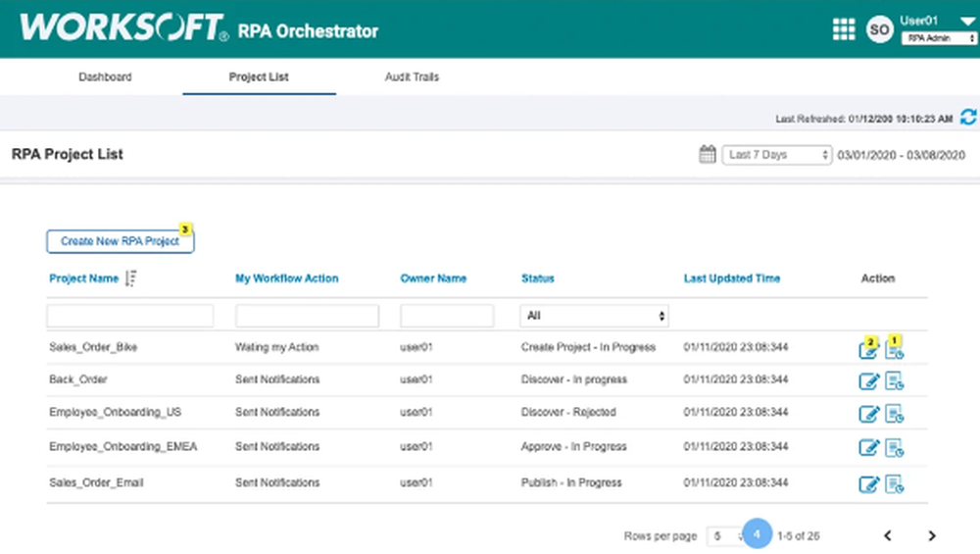Viewport: 980px width, 554px height.
Task: Select the Employee_Onboarding_US project name
Action: click(115, 412)
